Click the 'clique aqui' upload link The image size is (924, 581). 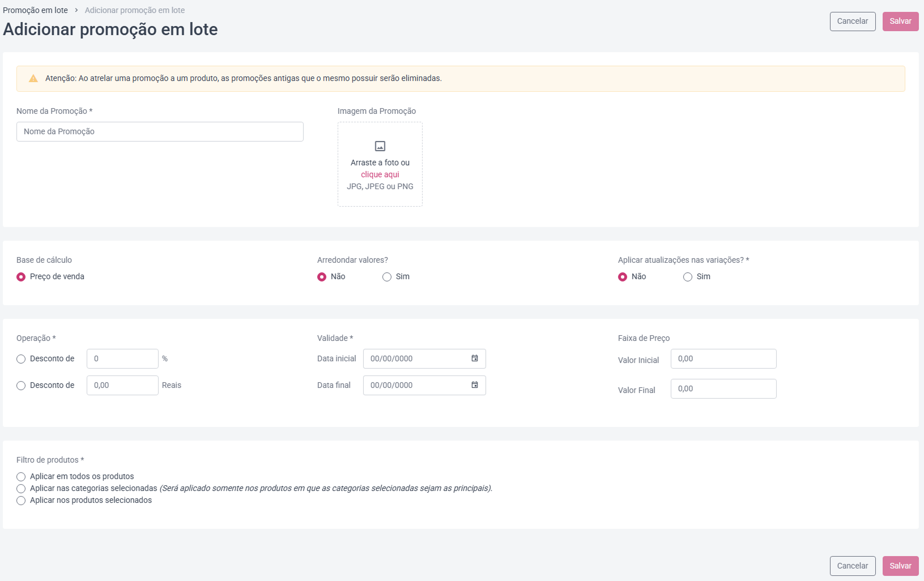(x=380, y=174)
